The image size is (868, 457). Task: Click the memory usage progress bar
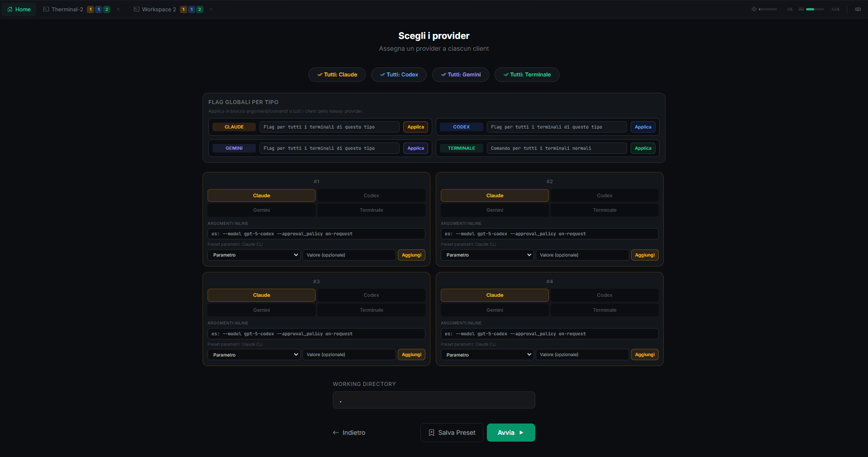coord(815,10)
